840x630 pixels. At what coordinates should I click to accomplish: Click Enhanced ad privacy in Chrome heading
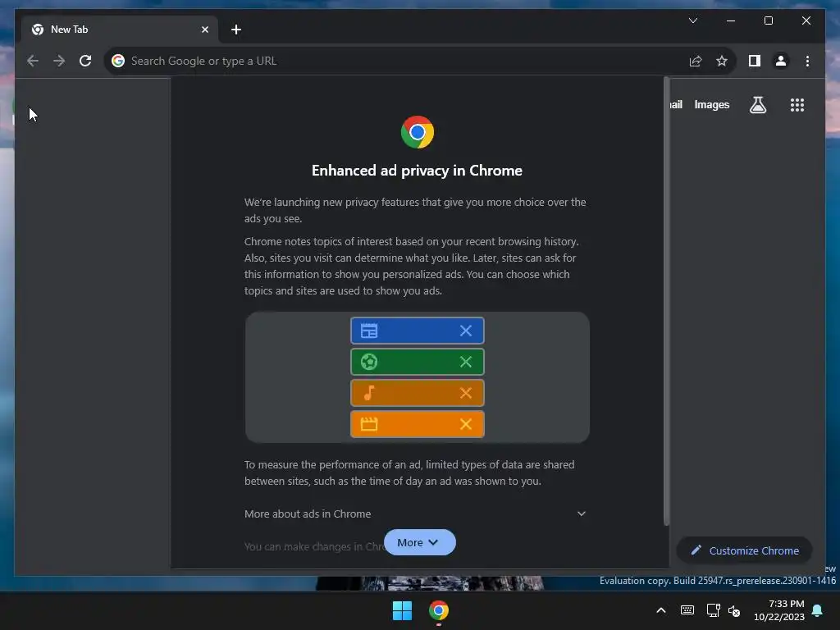(417, 171)
